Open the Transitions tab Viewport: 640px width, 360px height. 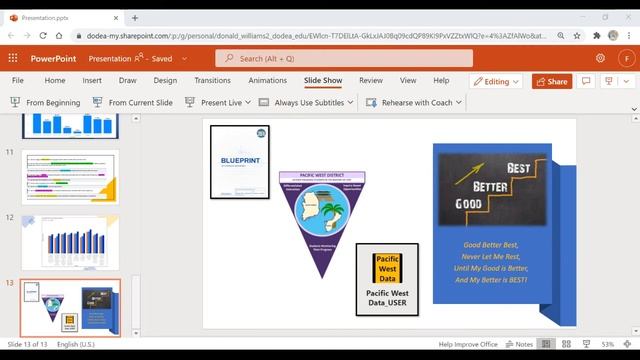coord(212,80)
